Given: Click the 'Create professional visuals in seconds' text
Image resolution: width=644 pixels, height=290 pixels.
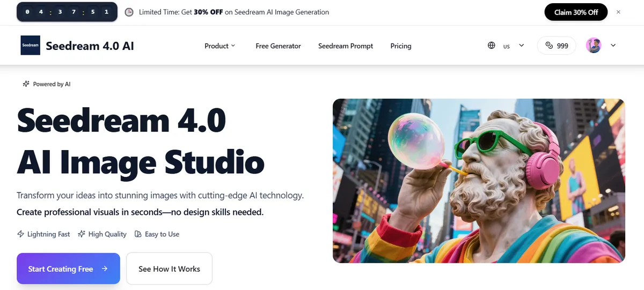Looking at the screenshot, I should click(140, 212).
